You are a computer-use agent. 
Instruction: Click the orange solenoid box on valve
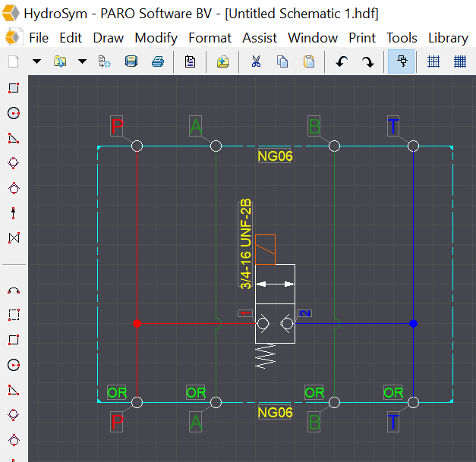coord(265,250)
